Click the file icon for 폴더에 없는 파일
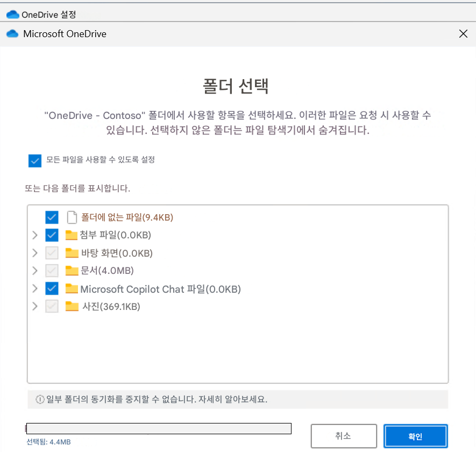 pyautogui.click(x=72, y=217)
